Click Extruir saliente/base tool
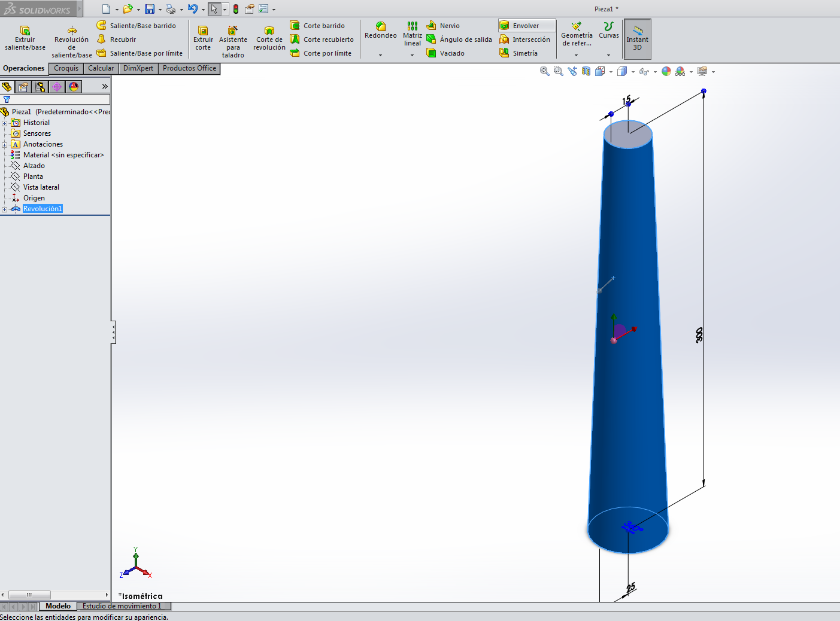 point(25,38)
